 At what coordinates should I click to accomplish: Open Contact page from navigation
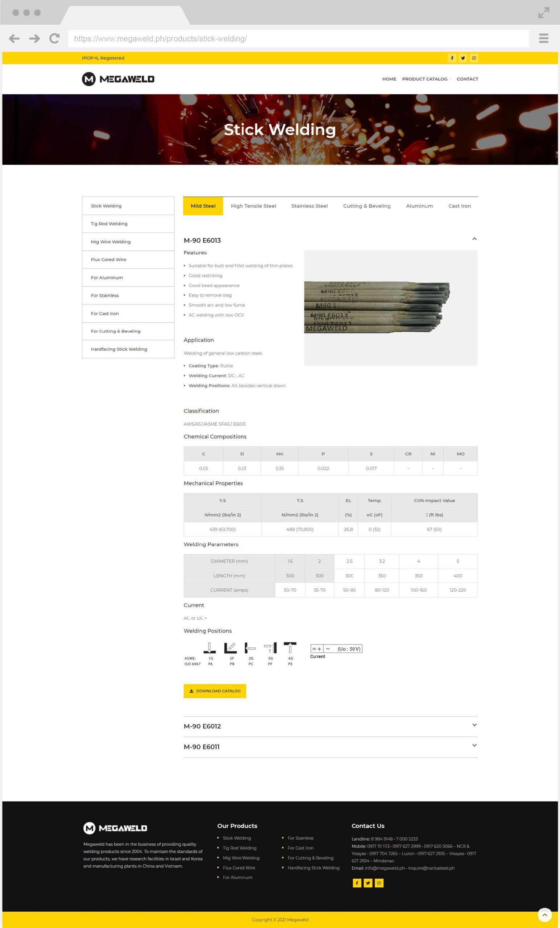467,79
